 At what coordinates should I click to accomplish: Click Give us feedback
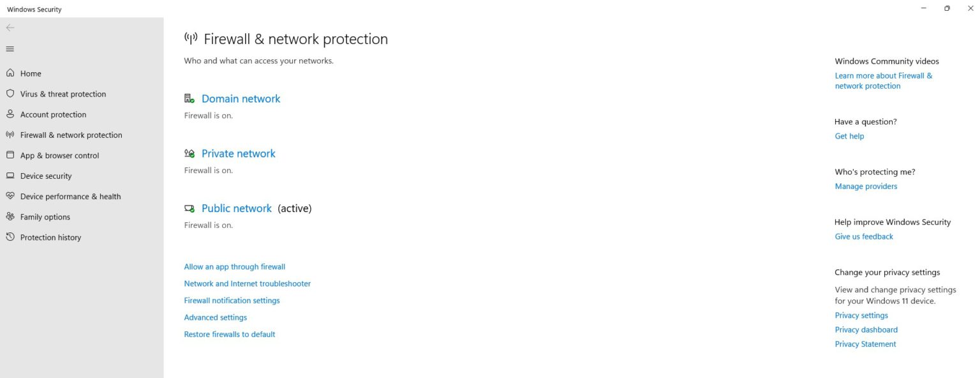coord(863,236)
